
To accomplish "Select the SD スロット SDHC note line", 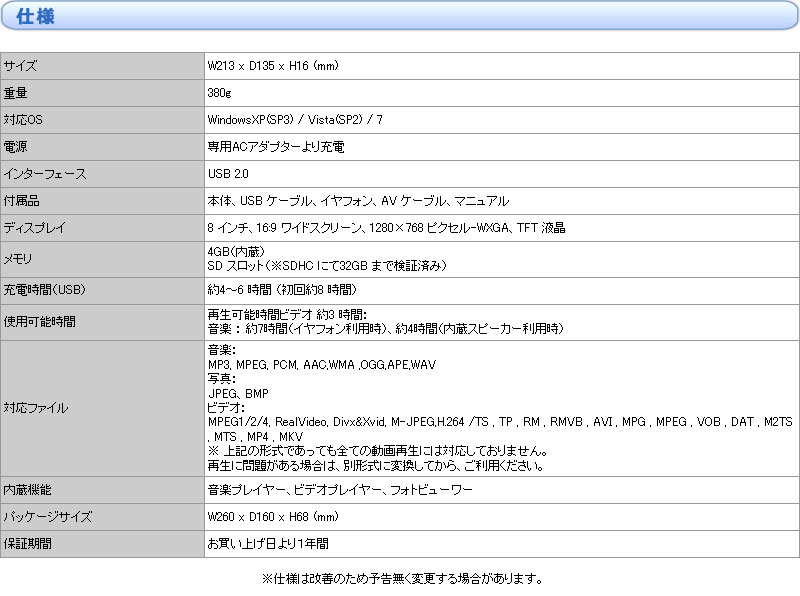I will pyautogui.click(x=326, y=265).
